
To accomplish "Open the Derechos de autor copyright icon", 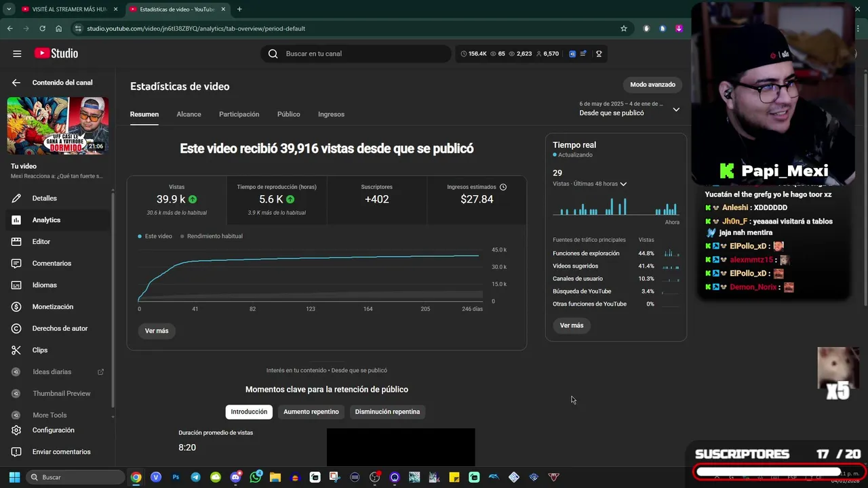I will tap(16, 328).
